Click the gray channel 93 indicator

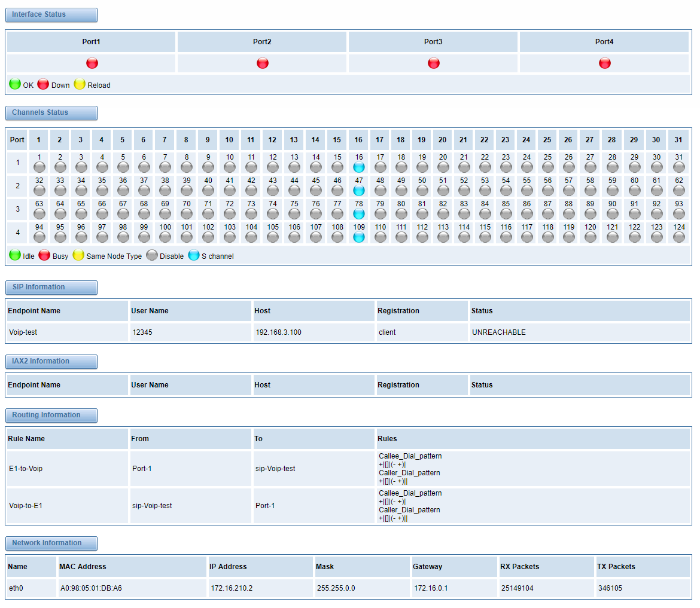(679, 213)
